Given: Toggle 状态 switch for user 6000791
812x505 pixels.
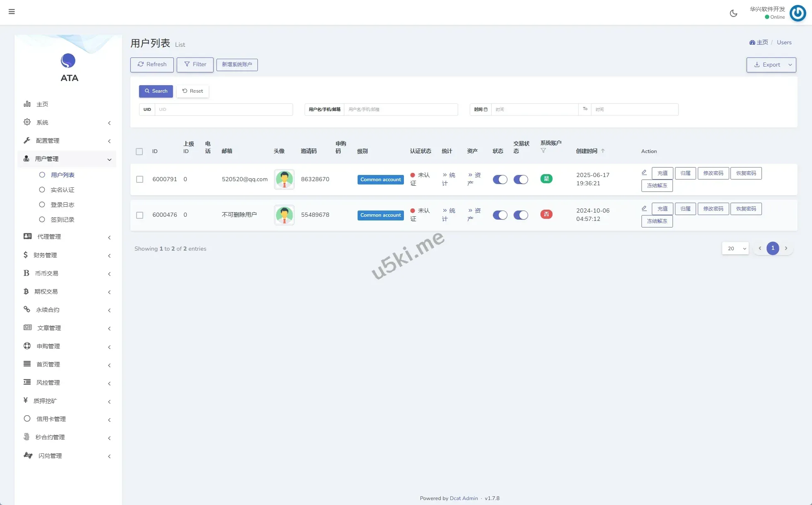Looking at the screenshot, I should tap(500, 180).
